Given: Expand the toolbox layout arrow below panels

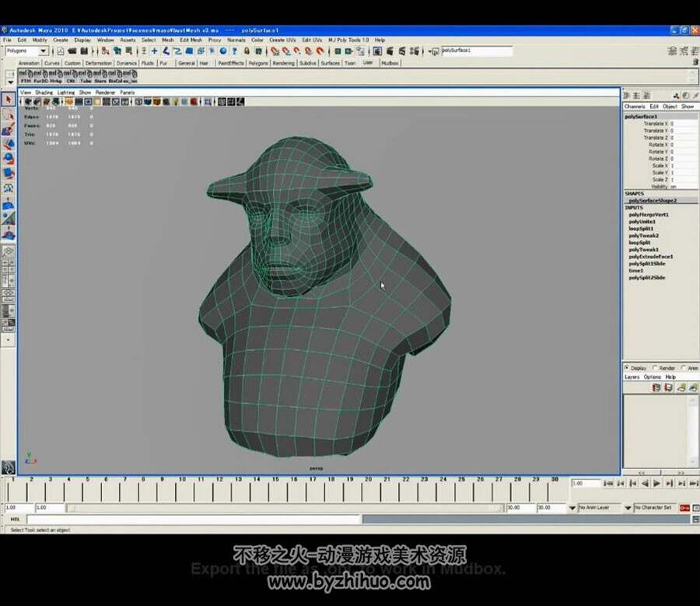Looking at the screenshot, I should coord(8,340).
